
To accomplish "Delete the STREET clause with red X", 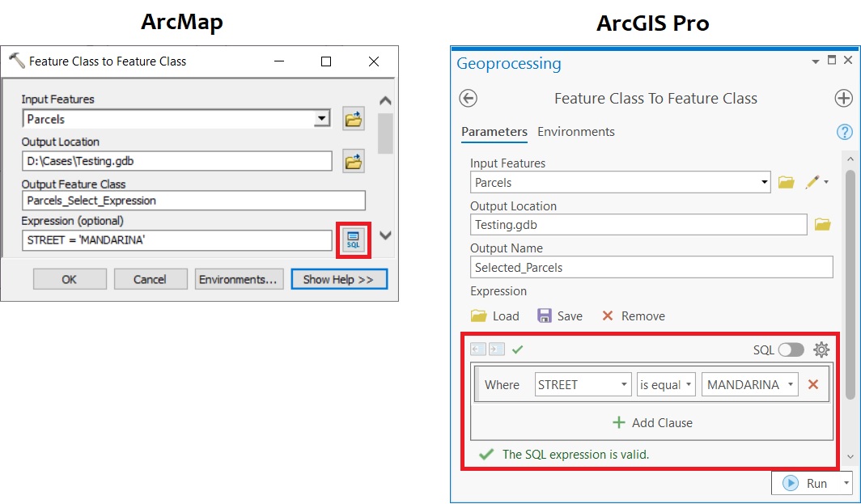I will point(813,384).
